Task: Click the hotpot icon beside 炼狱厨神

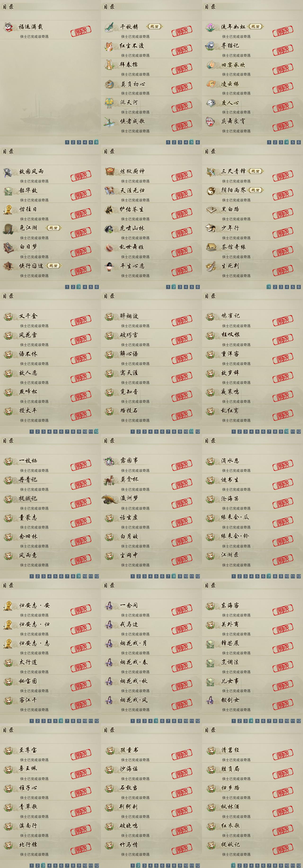Action: [x=109, y=172]
